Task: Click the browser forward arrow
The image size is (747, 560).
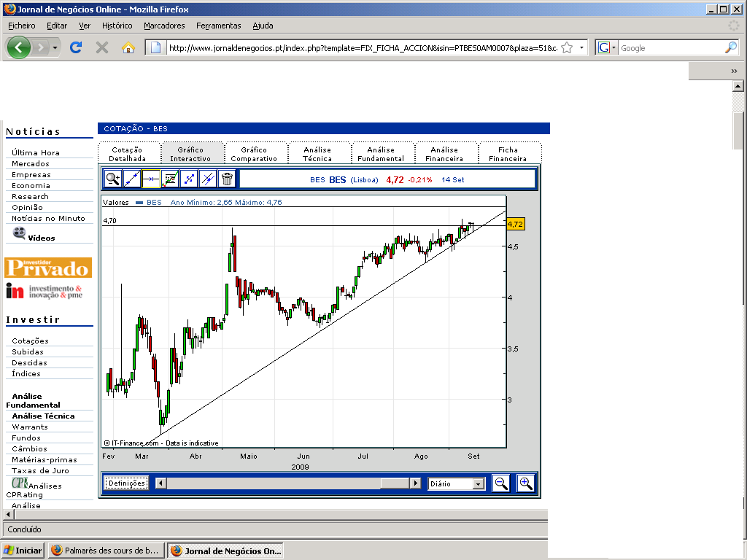Action: (x=41, y=47)
